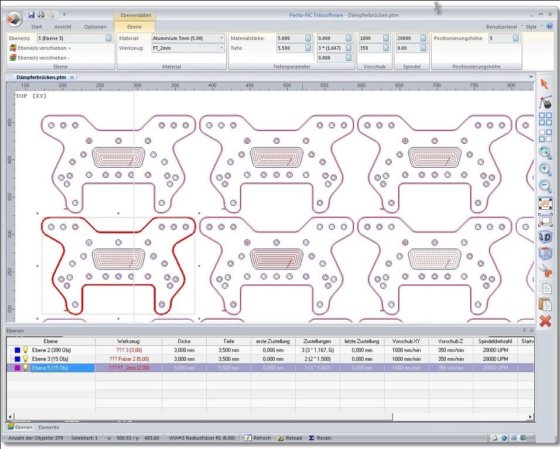The width and height of the screenshot is (560, 449).
Task: Click the purple color swatch of Ebene 5
Action: (x=17, y=368)
